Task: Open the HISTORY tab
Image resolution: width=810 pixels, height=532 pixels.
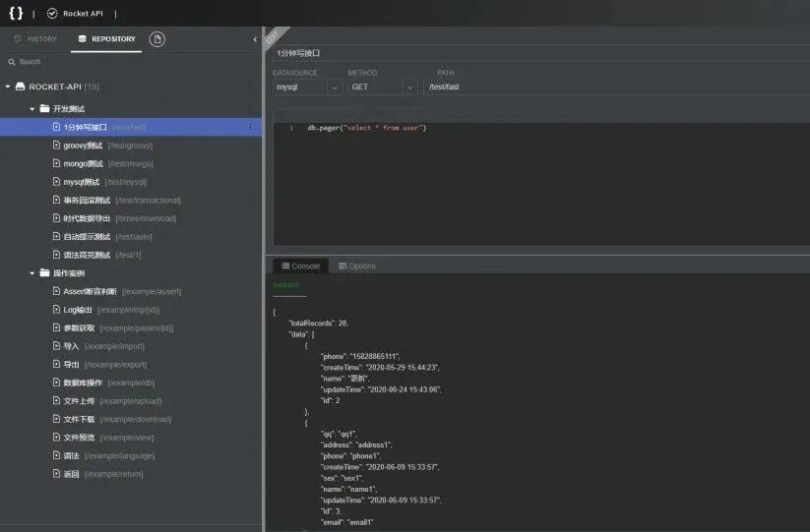Action: (x=35, y=39)
